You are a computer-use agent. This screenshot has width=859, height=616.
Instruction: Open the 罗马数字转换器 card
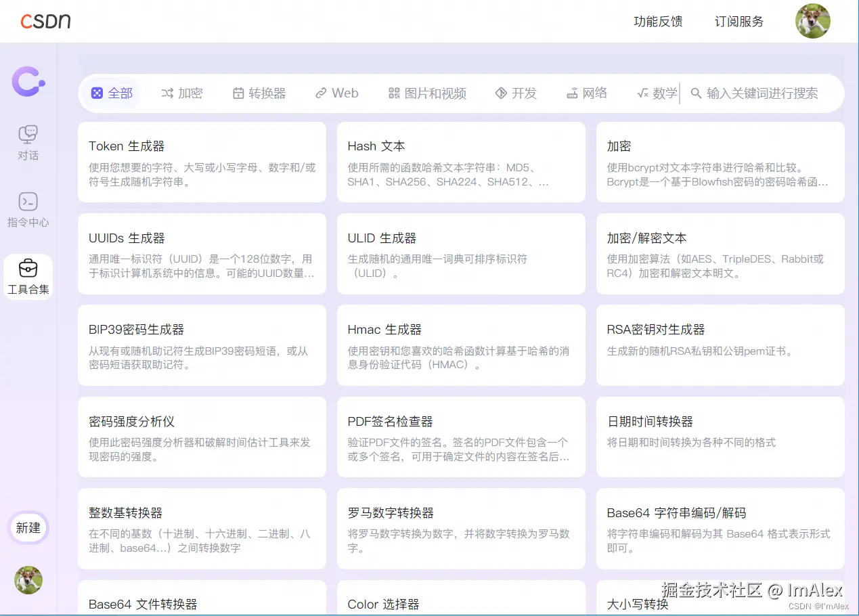461,529
